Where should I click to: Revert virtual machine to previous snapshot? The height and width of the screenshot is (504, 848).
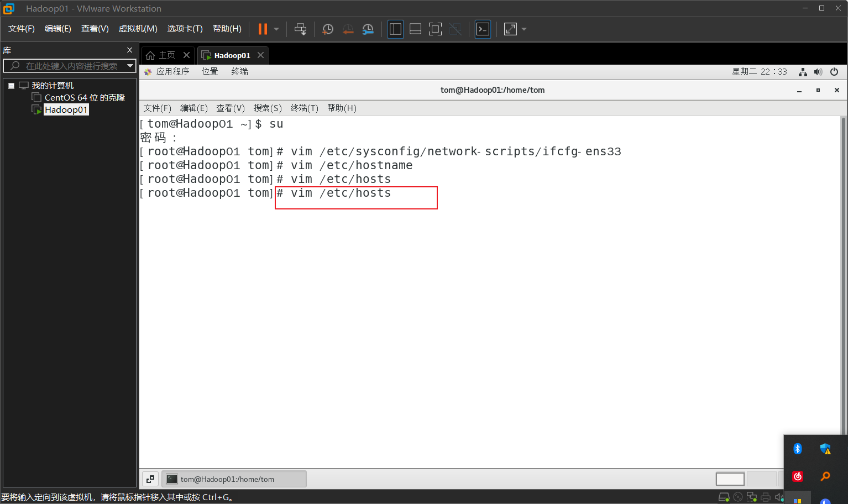click(348, 29)
